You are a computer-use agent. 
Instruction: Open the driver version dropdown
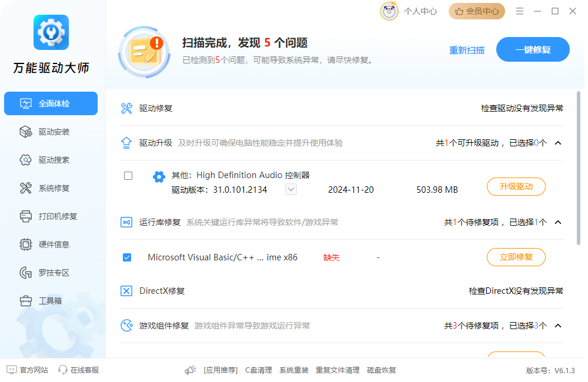tap(291, 190)
